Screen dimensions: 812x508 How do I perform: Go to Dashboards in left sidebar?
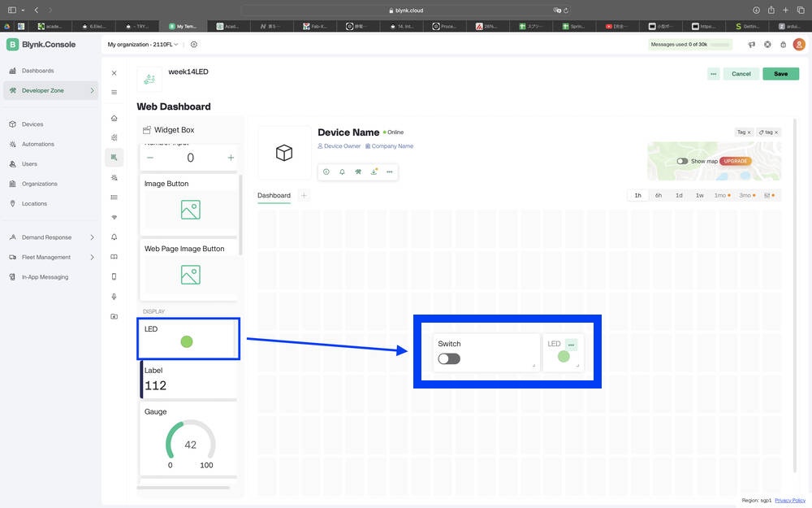tap(37, 71)
